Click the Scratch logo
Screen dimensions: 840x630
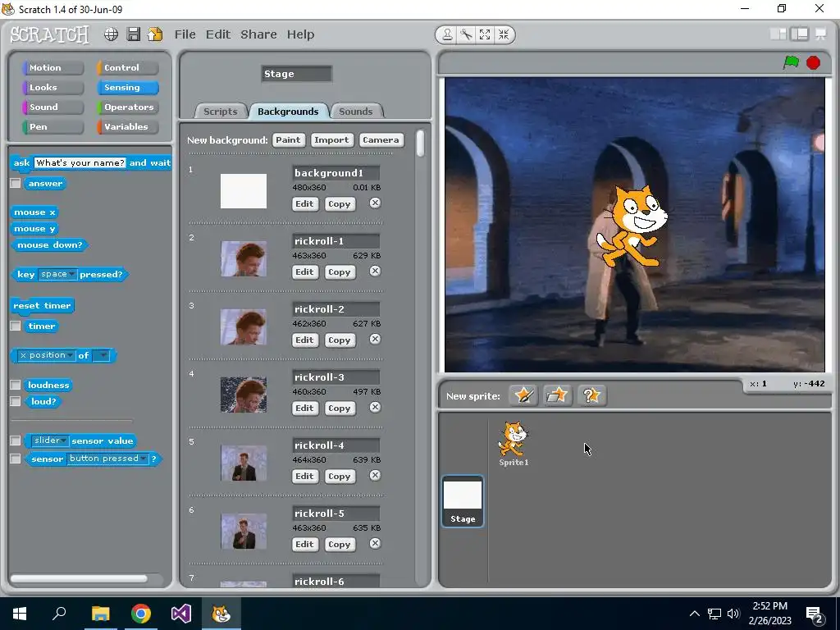tap(49, 34)
